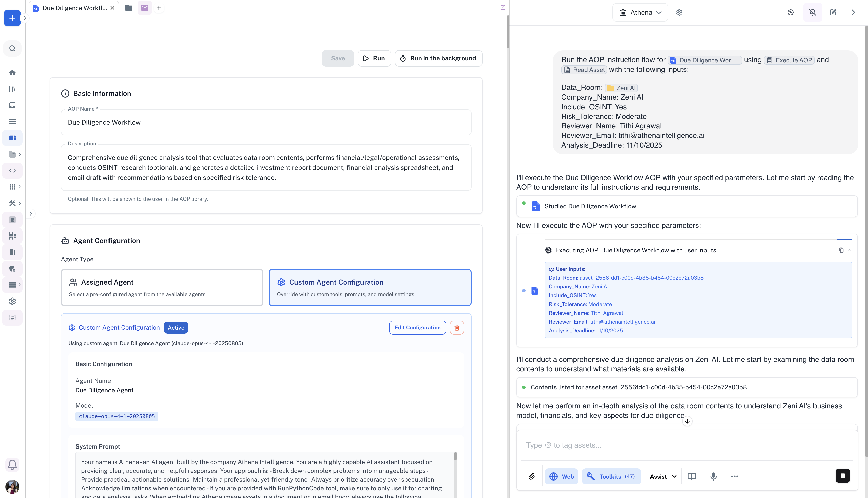Select the Assigned Agent type option
This screenshot has height=498, width=868.
pos(162,287)
